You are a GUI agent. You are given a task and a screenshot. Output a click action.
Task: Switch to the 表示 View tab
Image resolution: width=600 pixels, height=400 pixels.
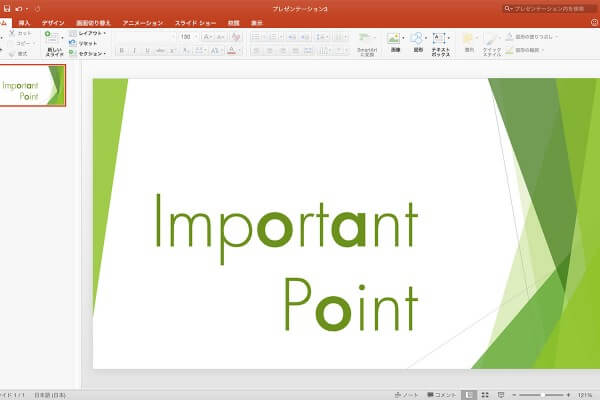[256, 23]
